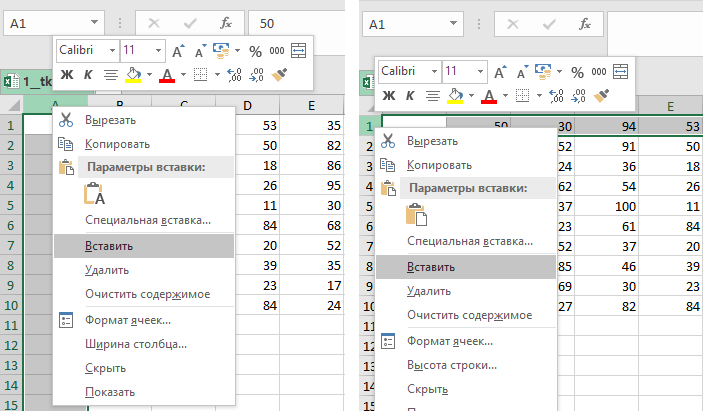Open font size 11 dropdown in right mini toolbar
Viewport: 704px width, 411px height.
pos(465,72)
